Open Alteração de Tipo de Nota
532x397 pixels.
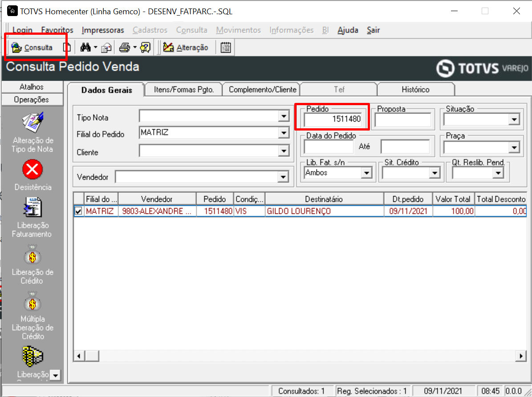click(x=32, y=132)
